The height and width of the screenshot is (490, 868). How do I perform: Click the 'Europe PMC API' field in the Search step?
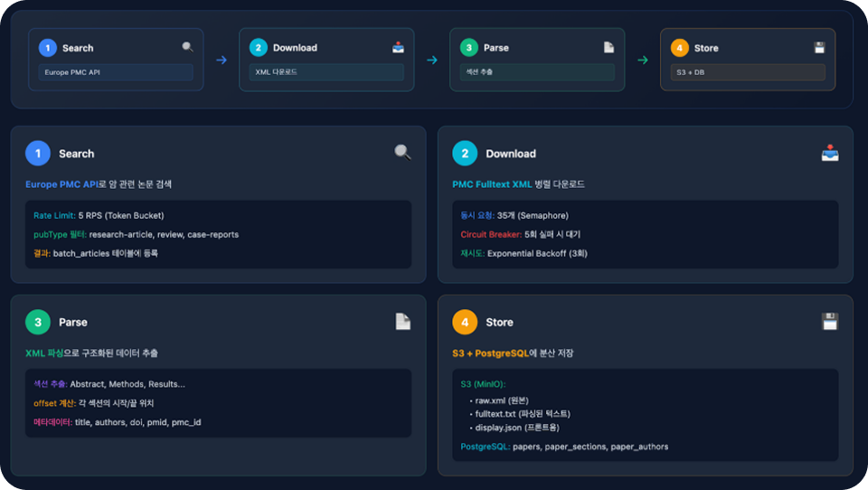coord(116,72)
